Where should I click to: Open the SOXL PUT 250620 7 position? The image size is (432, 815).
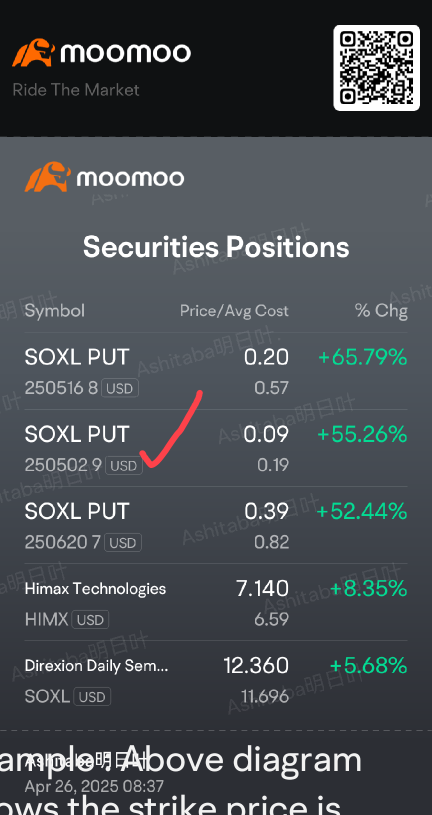pyautogui.click(x=216, y=525)
